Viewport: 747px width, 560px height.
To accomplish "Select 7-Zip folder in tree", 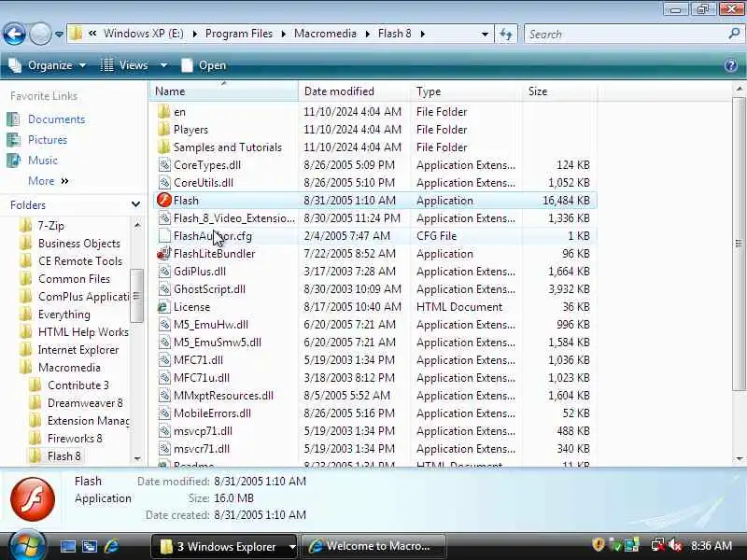I will (x=50, y=226).
